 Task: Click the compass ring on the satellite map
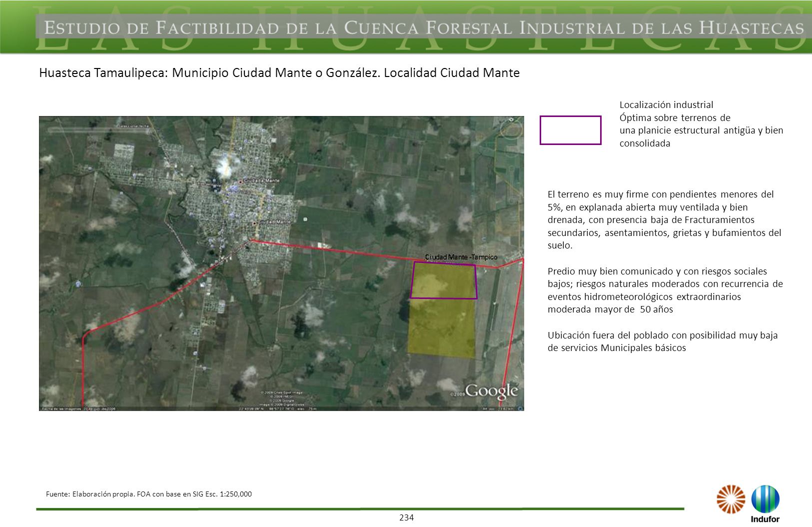511,128
